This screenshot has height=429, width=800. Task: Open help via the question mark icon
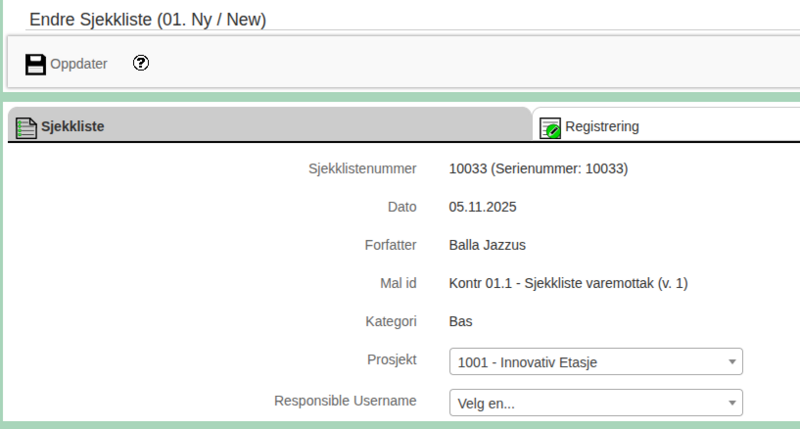click(141, 63)
